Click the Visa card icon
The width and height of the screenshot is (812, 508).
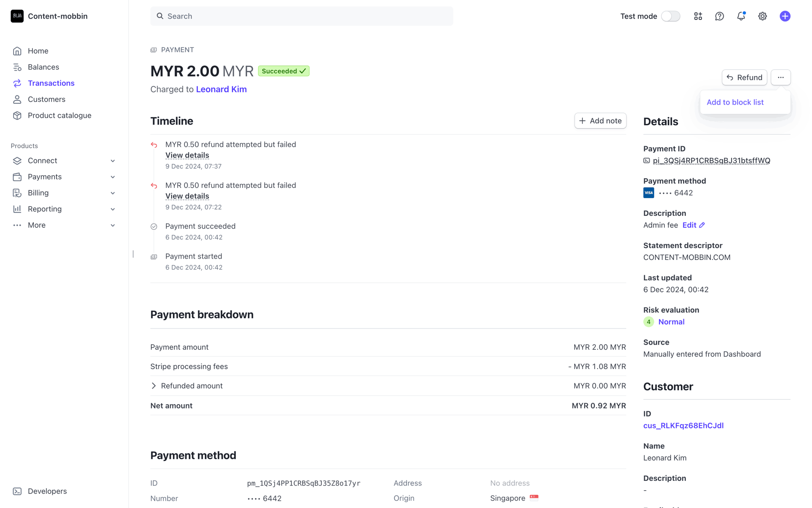(x=648, y=193)
